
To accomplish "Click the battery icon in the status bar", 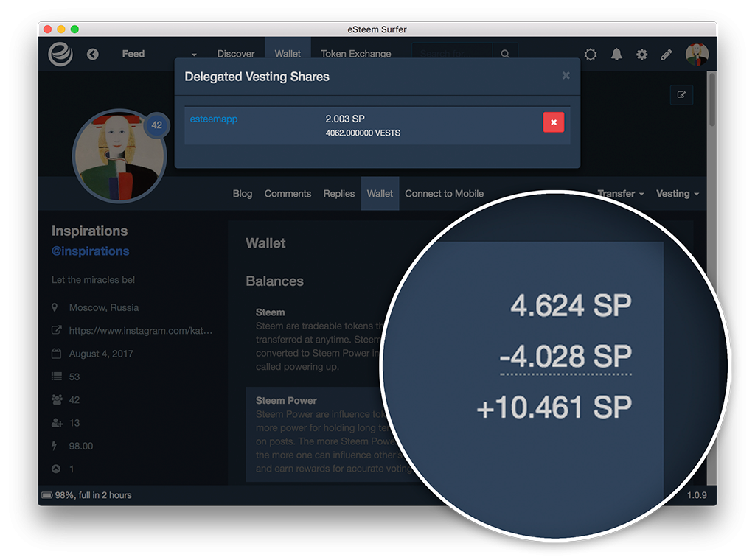I will click(47, 495).
